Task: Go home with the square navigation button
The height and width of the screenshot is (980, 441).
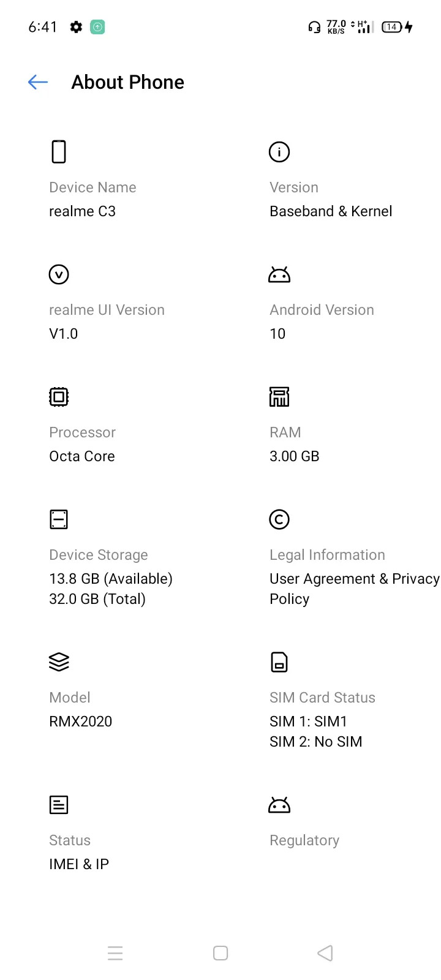Action: click(x=221, y=953)
